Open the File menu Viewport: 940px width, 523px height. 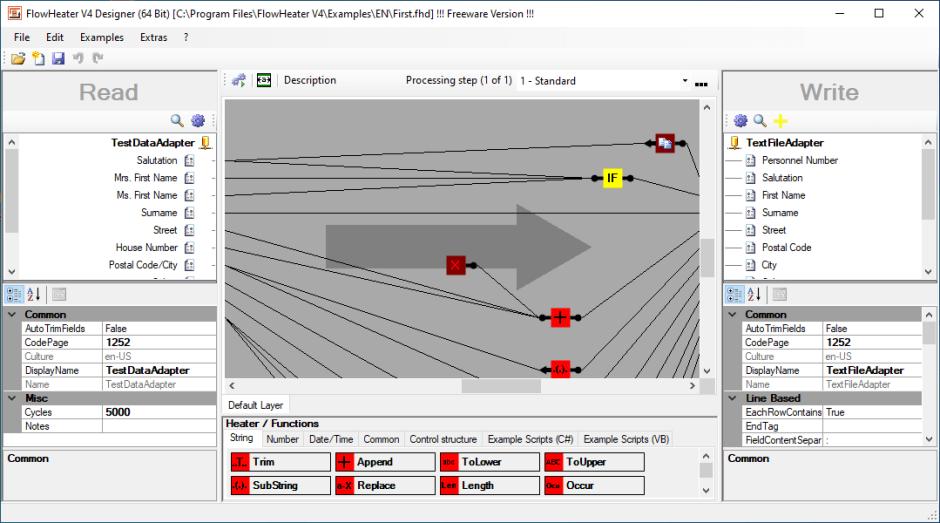[x=22, y=37]
